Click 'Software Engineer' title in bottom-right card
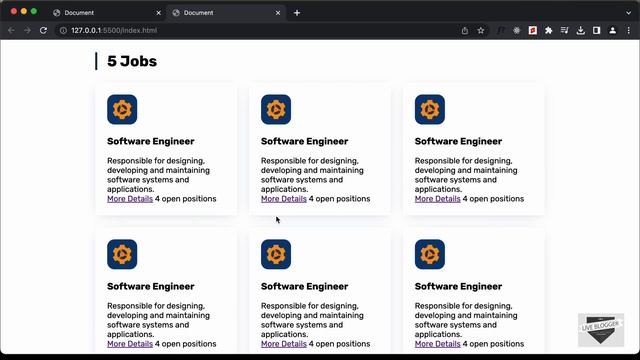Viewport: 640px width, 360px height. coord(458,286)
